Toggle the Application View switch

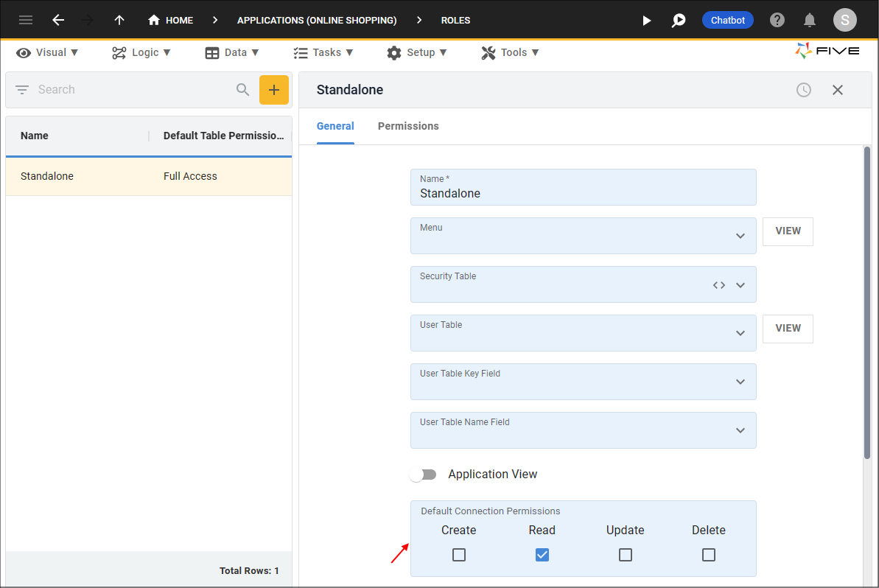coord(423,475)
